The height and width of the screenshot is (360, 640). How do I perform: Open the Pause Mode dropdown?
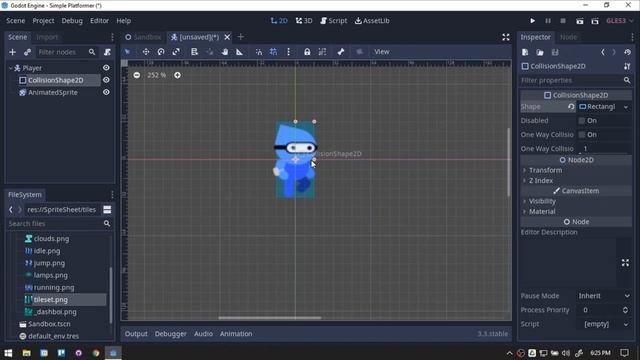[x=604, y=296]
